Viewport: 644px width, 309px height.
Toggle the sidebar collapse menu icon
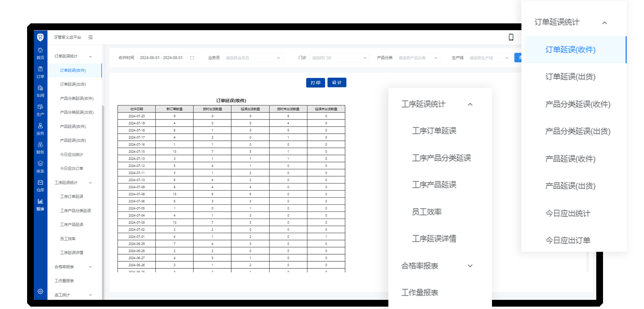coord(90,37)
